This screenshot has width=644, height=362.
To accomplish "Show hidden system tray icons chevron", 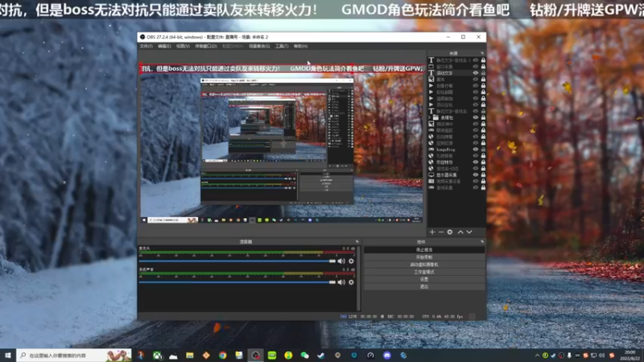I will (537, 356).
